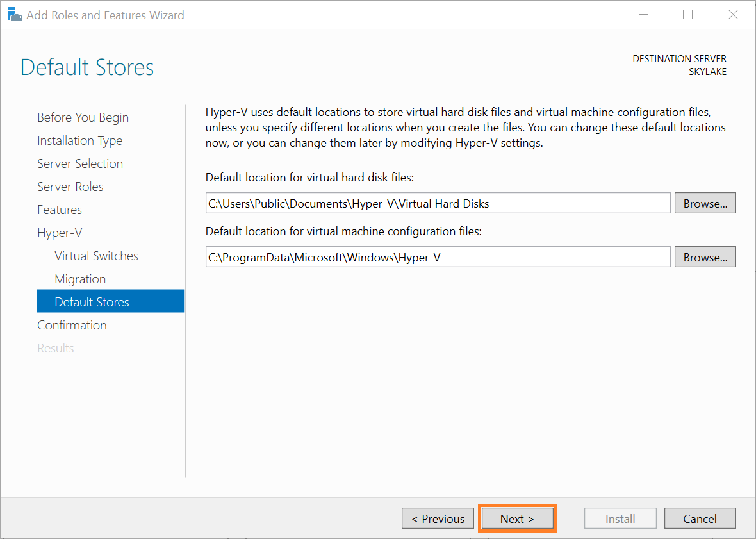
Task: Open the Migration step
Action: tap(80, 279)
